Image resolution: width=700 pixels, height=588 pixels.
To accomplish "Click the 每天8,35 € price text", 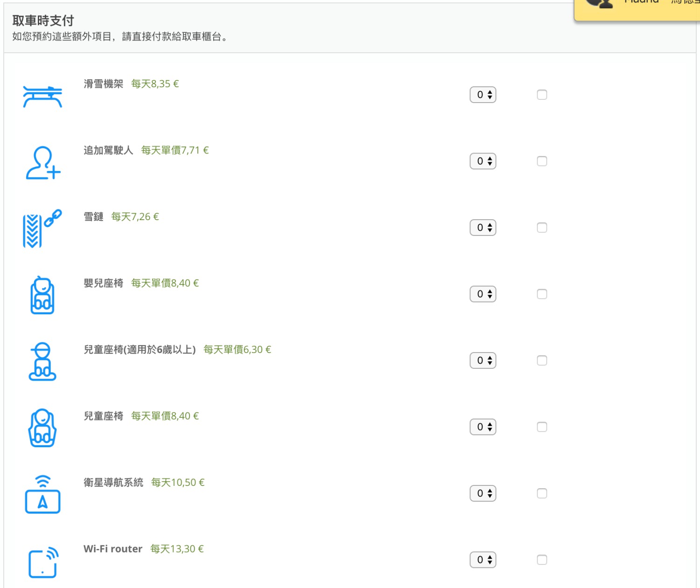I will click(x=155, y=84).
